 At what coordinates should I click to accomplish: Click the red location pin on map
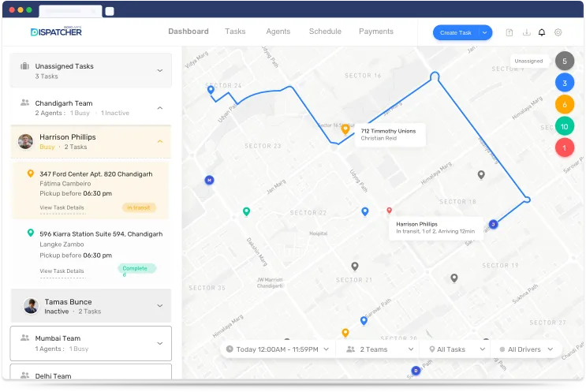pos(389,211)
